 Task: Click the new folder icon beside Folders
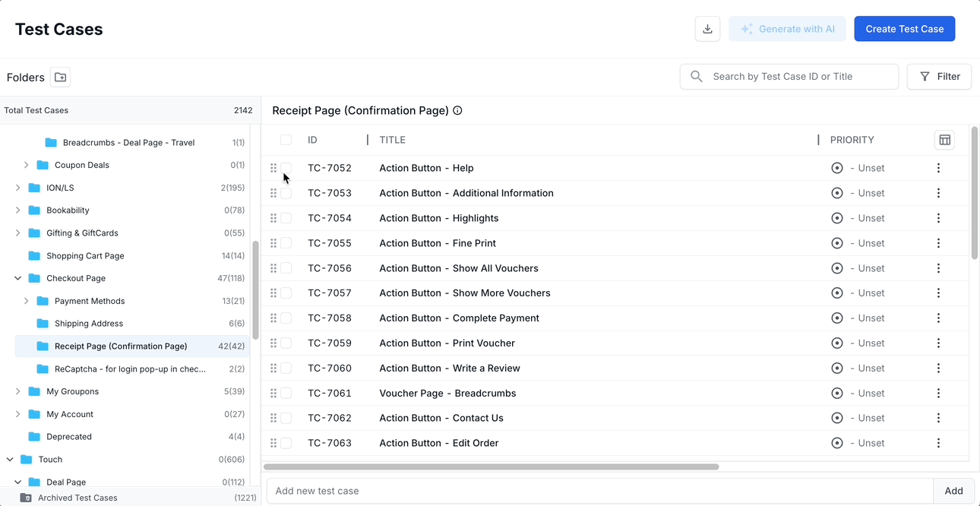point(60,77)
